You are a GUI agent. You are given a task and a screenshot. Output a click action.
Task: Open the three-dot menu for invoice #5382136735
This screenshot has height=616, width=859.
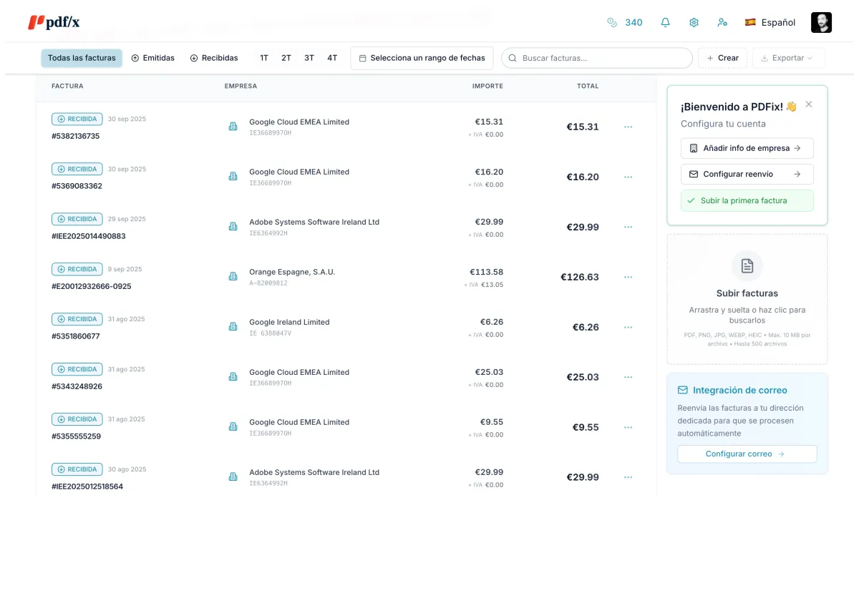click(x=628, y=127)
